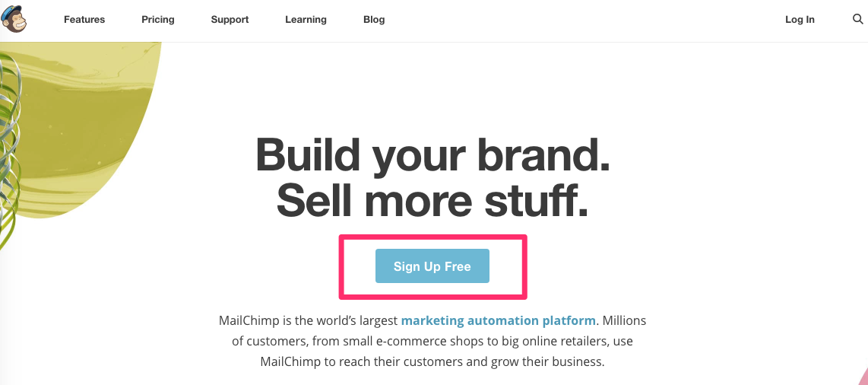
Task: Click the MailChimp monkey logo
Action: tap(14, 19)
